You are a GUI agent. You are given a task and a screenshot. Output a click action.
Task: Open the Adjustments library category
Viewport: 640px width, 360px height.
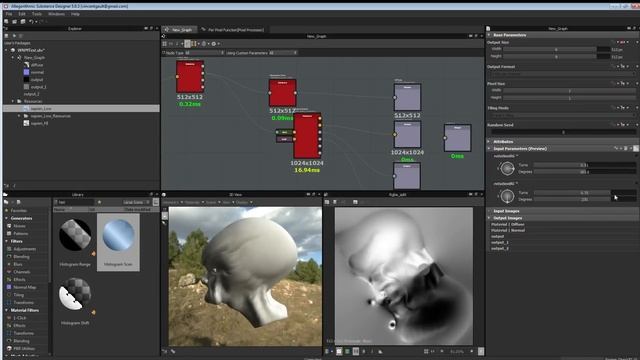tap(24, 249)
